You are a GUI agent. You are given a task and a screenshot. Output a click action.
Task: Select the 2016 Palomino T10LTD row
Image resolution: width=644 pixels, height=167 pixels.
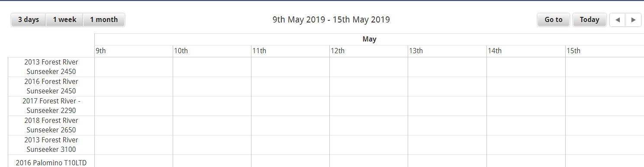point(51,161)
